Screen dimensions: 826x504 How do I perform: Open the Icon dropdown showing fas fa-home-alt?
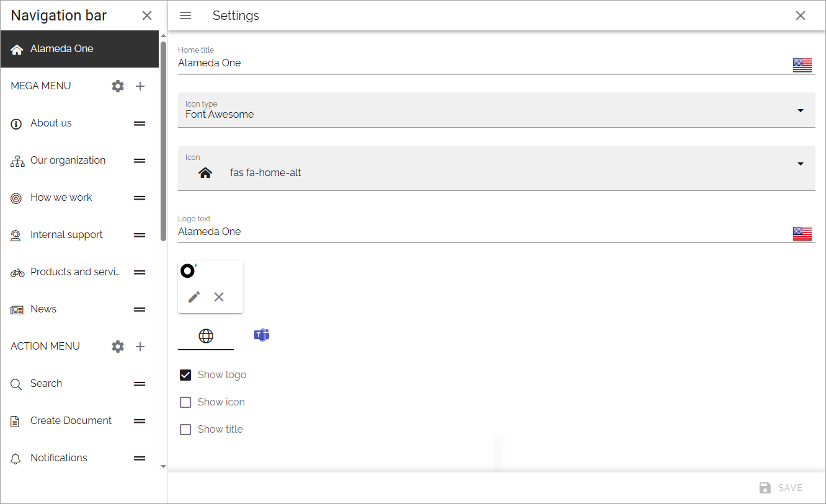click(x=497, y=168)
